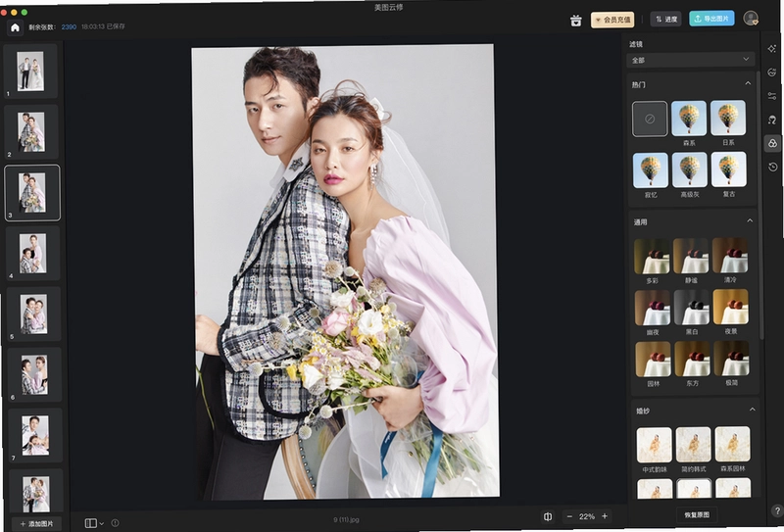Open the layout view dropdown
784x532 pixels.
point(94,523)
